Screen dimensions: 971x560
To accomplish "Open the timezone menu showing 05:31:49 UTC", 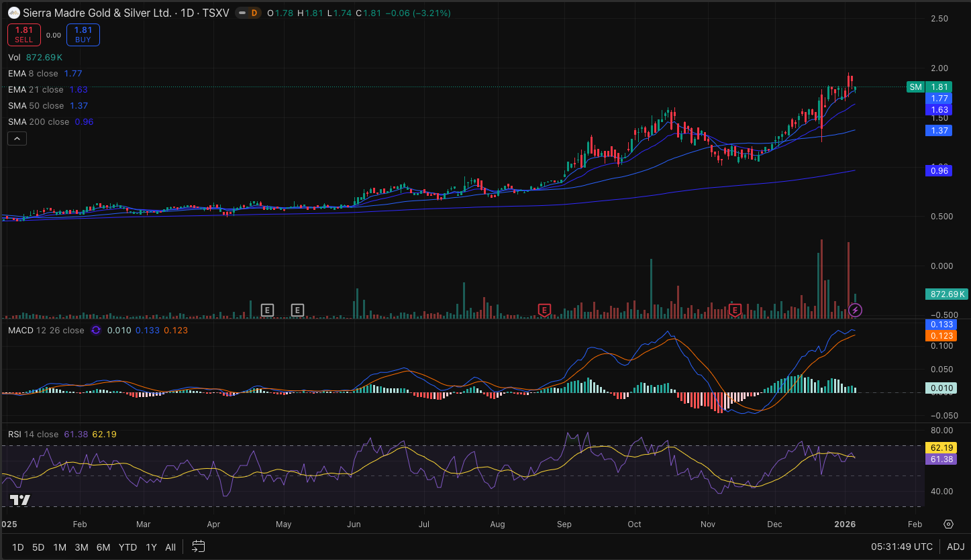I will pos(902,547).
